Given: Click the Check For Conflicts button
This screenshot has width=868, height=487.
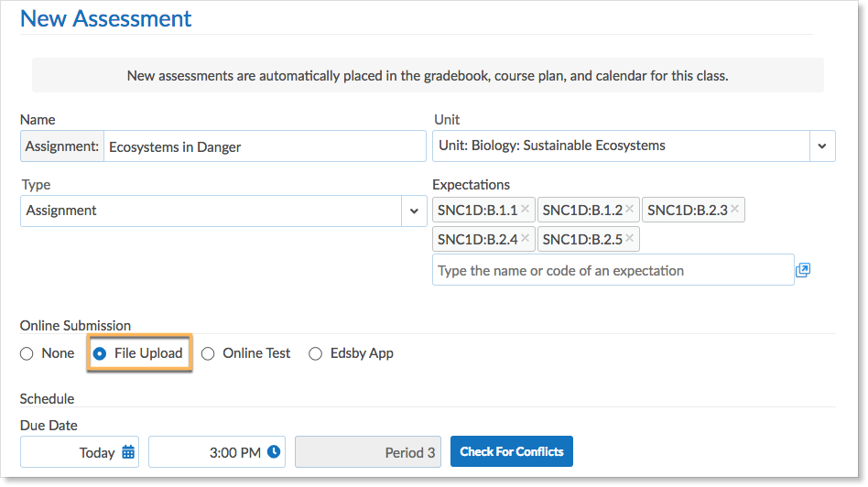Looking at the screenshot, I should [x=511, y=452].
